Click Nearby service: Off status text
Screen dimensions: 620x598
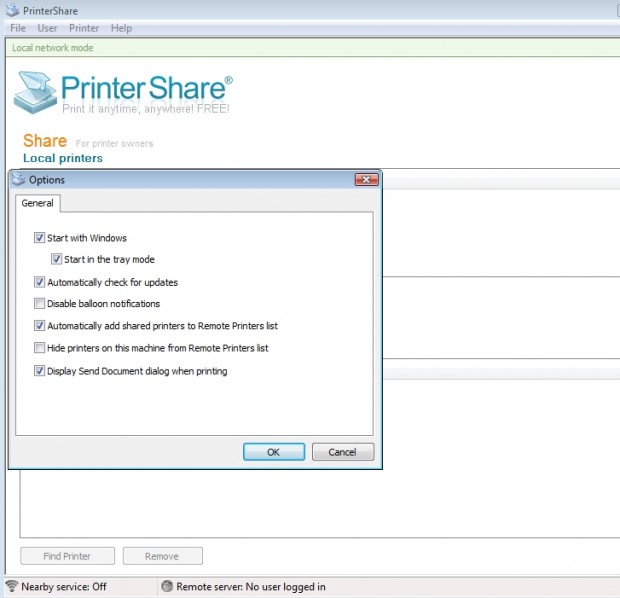coord(64,587)
